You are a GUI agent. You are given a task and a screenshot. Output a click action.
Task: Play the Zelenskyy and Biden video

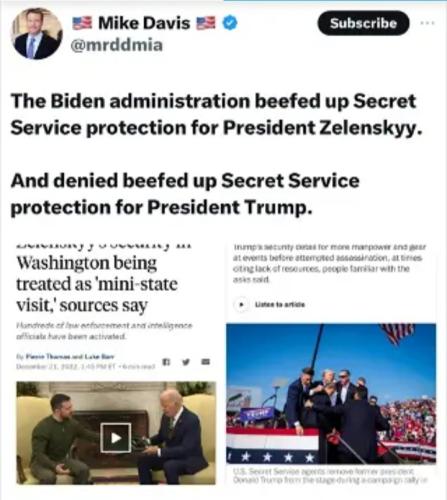click(x=116, y=438)
